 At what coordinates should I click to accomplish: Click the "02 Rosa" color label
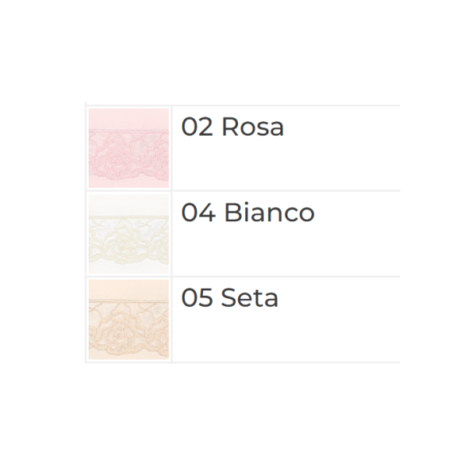(x=232, y=127)
